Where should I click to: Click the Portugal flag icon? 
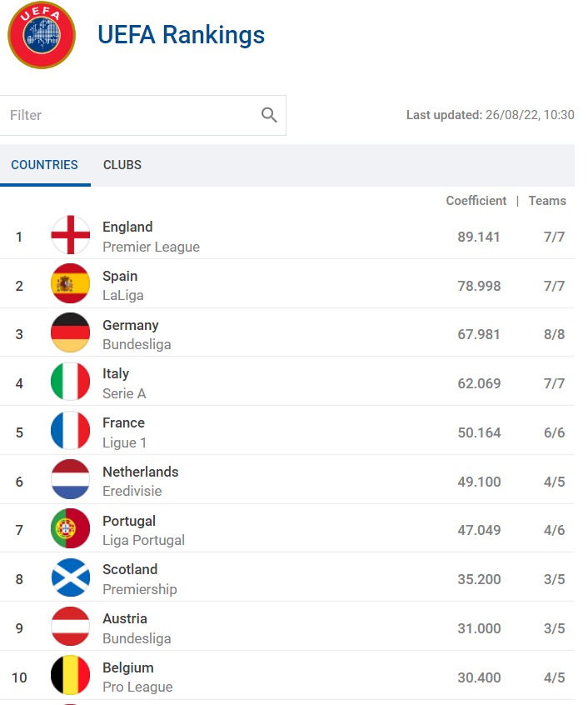pyautogui.click(x=71, y=529)
